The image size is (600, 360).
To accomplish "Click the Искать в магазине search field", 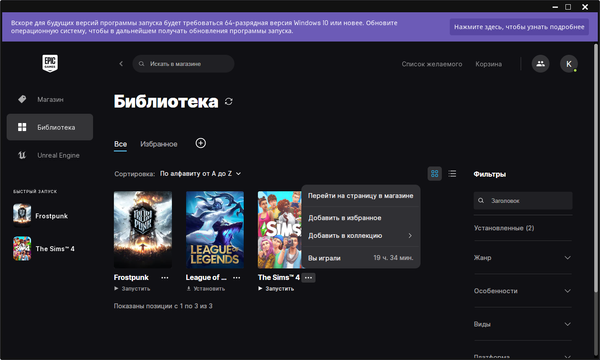I will pos(183,64).
